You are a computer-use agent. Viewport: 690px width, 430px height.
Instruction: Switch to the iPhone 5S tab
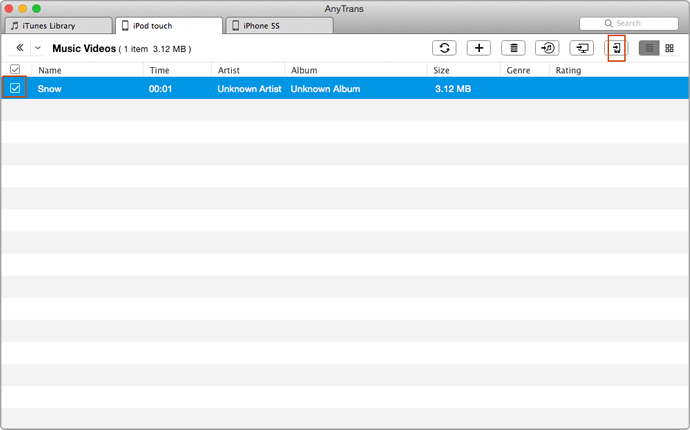(x=279, y=26)
